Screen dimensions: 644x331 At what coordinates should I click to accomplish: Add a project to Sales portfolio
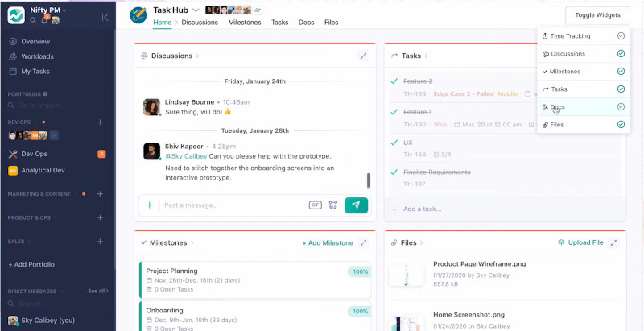coord(100,242)
